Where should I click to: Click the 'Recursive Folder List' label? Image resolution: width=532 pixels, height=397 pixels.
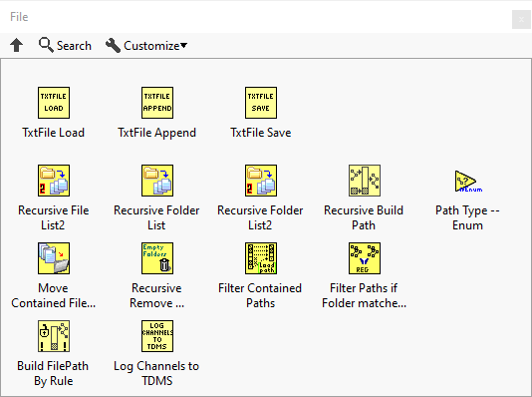click(x=156, y=217)
